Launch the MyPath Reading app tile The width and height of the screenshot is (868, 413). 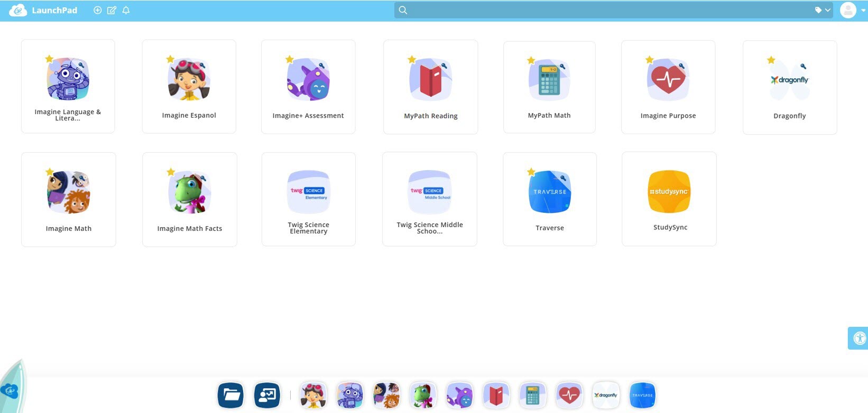(430, 87)
